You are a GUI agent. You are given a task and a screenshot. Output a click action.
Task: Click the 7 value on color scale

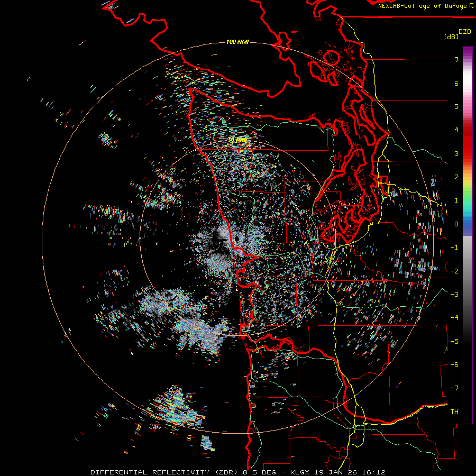coord(456,59)
